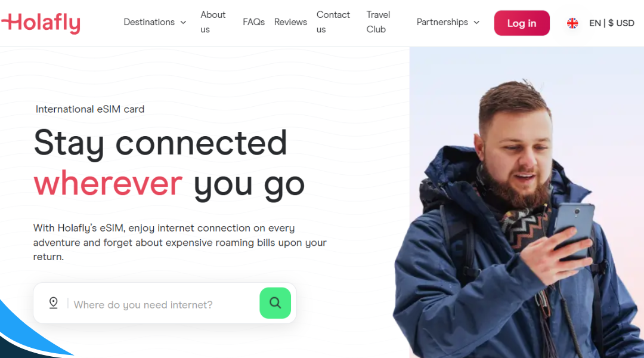Select Contact us in the navigation
Viewport: 644px width, 358px height.
[x=333, y=22]
